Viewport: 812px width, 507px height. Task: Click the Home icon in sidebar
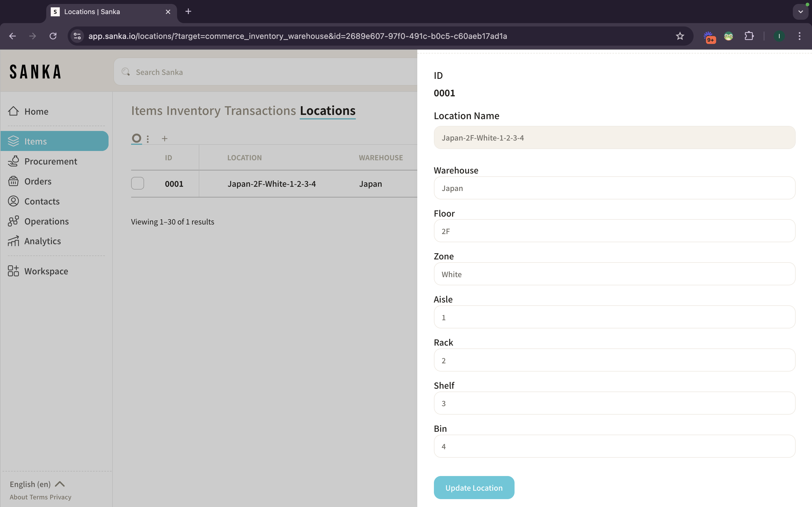(x=14, y=111)
